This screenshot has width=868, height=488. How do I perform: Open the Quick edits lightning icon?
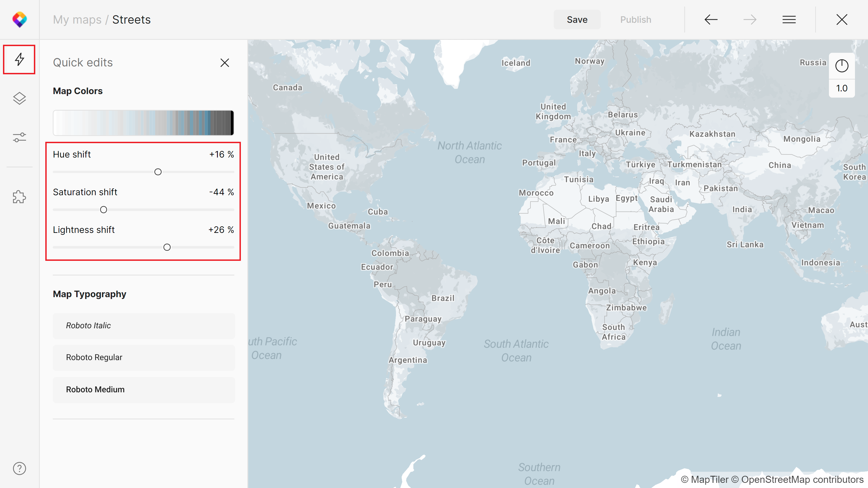[19, 59]
